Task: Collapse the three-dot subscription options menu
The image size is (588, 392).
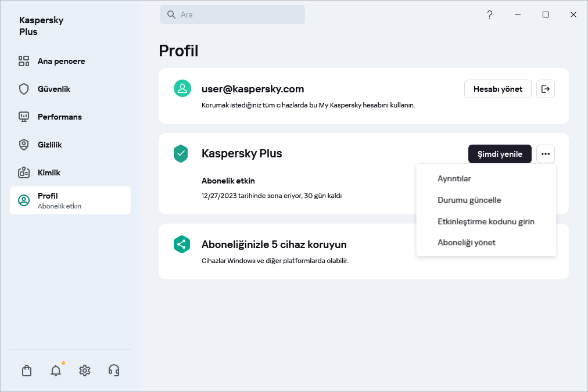Action: tap(545, 154)
